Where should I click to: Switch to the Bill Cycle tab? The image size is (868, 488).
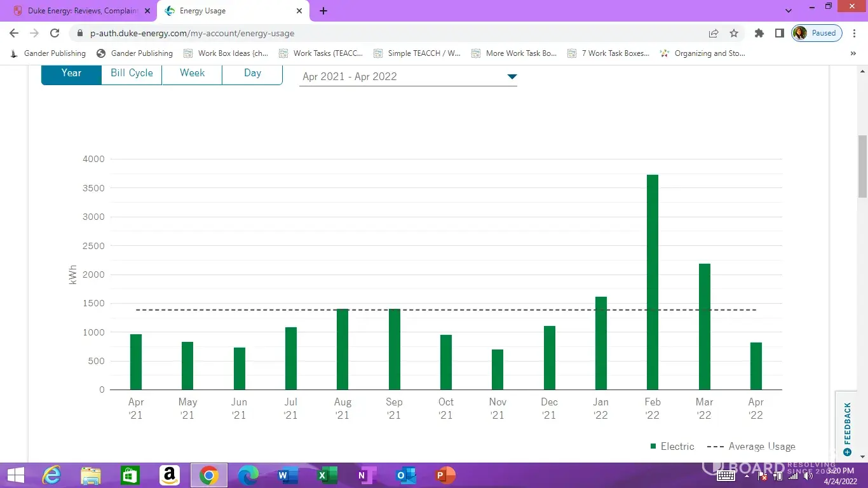click(132, 73)
